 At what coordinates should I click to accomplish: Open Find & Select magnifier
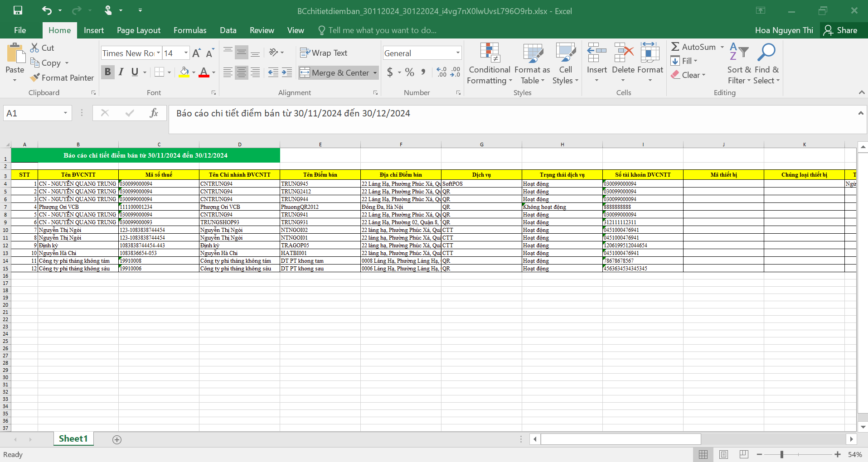tap(766, 64)
